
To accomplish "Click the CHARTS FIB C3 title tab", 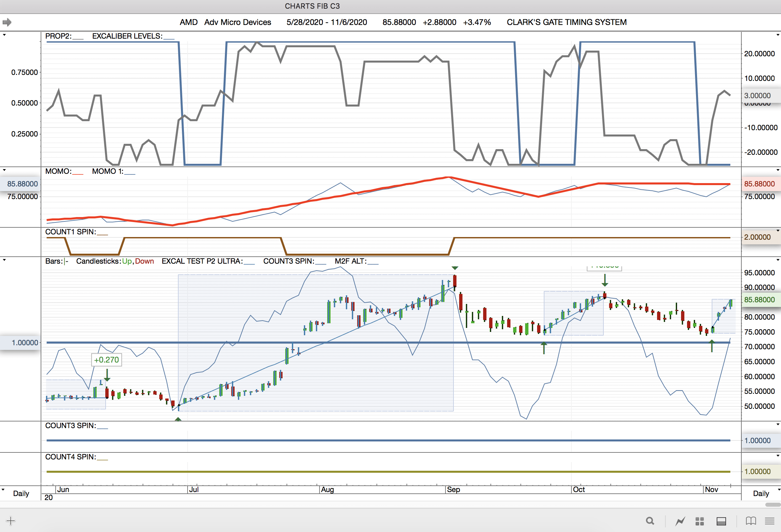I will coord(312,6).
